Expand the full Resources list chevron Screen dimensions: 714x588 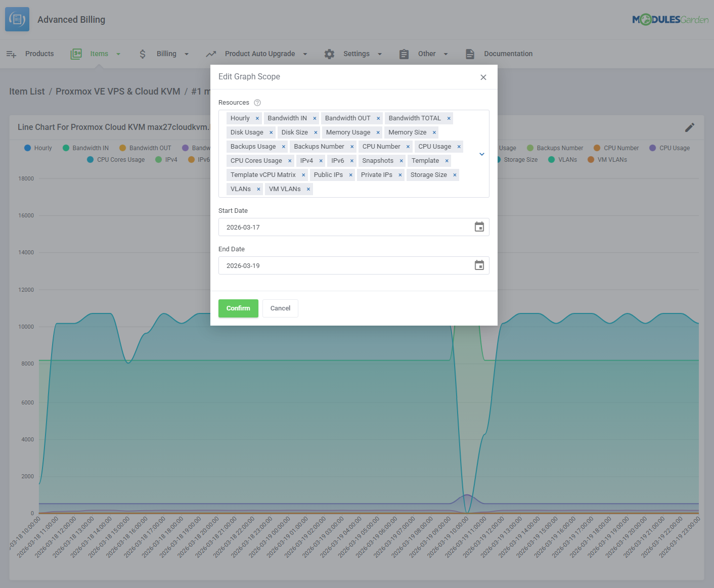click(481, 154)
